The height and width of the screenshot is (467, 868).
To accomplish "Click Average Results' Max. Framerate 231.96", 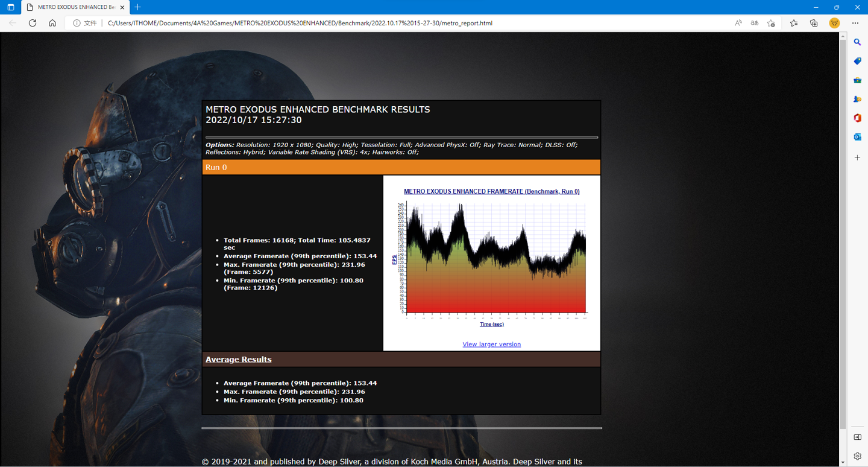I will 294,392.
